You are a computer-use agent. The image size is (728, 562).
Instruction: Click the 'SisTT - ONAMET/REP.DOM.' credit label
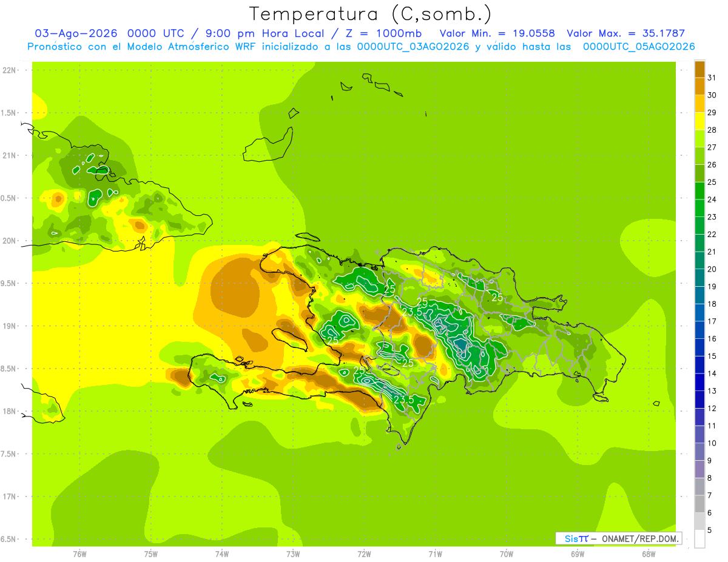click(x=618, y=538)
